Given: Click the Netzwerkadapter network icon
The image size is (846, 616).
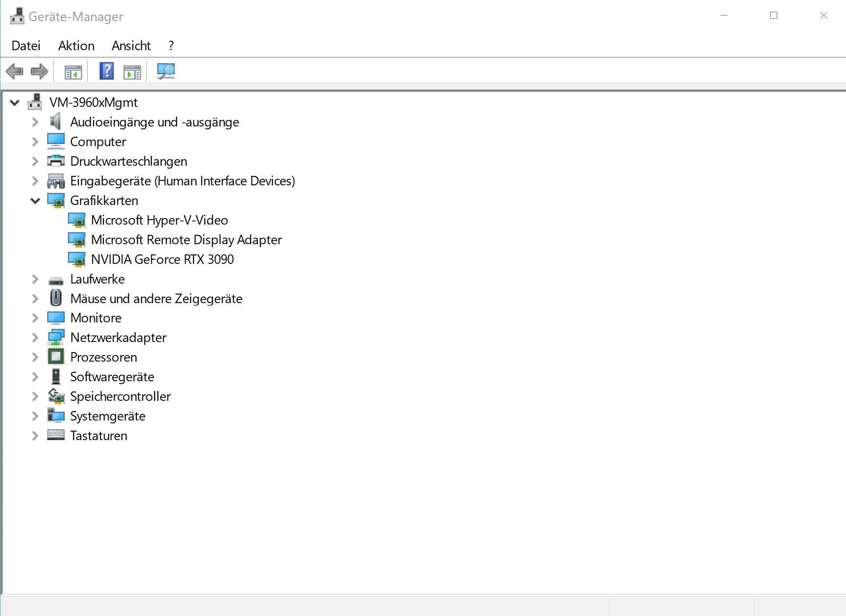Looking at the screenshot, I should pyautogui.click(x=56, y=337).
